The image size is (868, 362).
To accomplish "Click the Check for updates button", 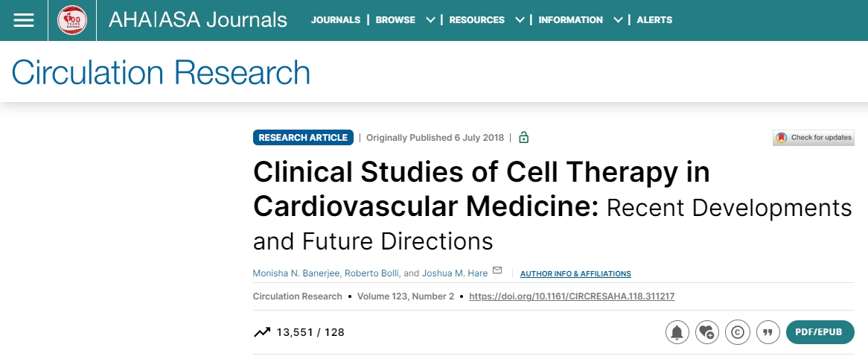I will 813,138.
